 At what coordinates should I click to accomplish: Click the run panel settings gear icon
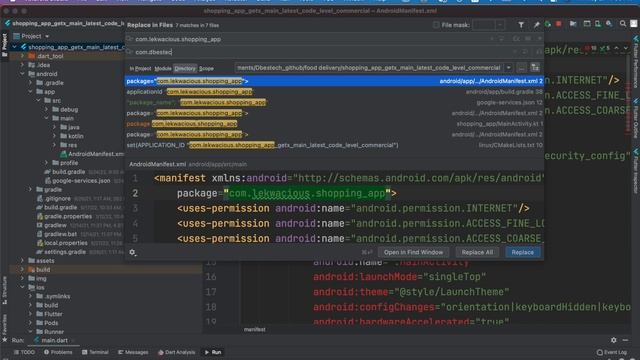coord(613,340)
